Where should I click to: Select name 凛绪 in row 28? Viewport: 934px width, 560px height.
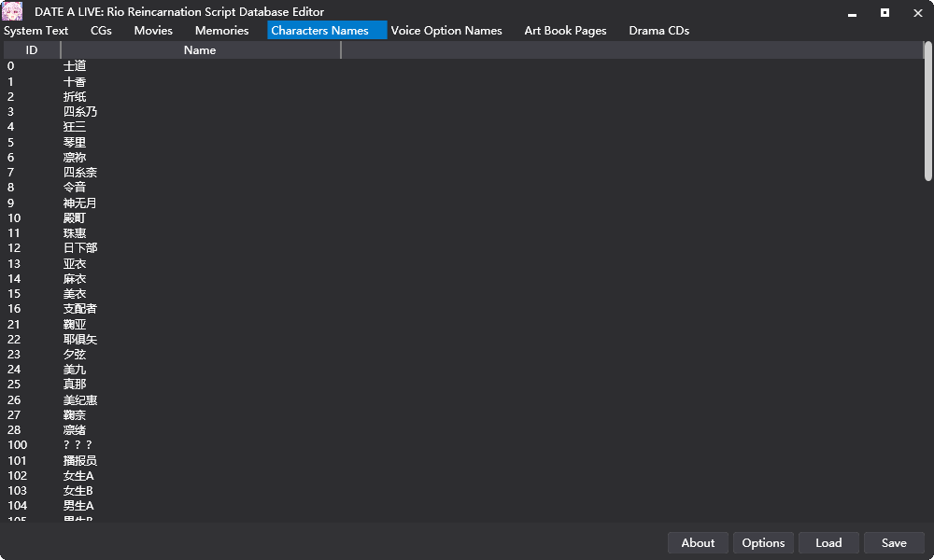(75, 429)
